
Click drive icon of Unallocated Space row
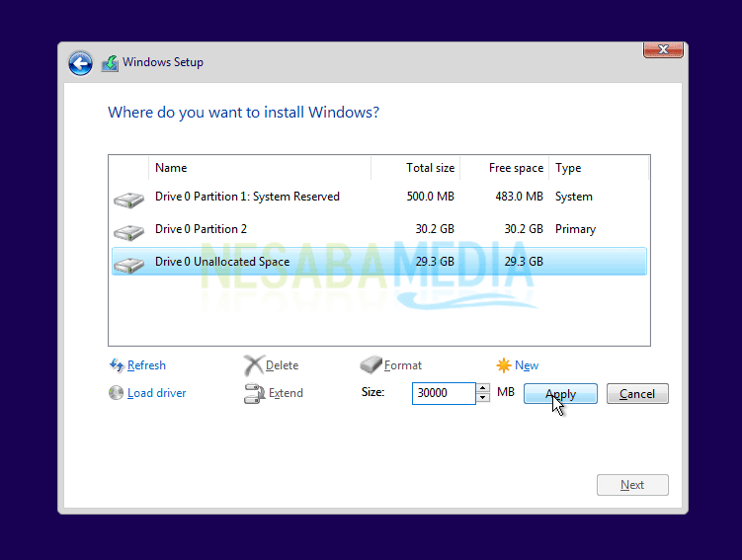click(128, 265)
